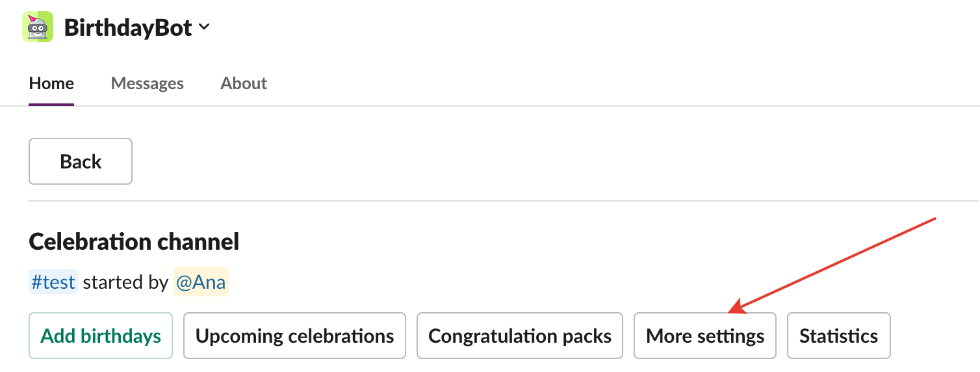This screenshot has height=372, width=980.
Task: Switch to the Home tab
Action: (x=51, y=83)
